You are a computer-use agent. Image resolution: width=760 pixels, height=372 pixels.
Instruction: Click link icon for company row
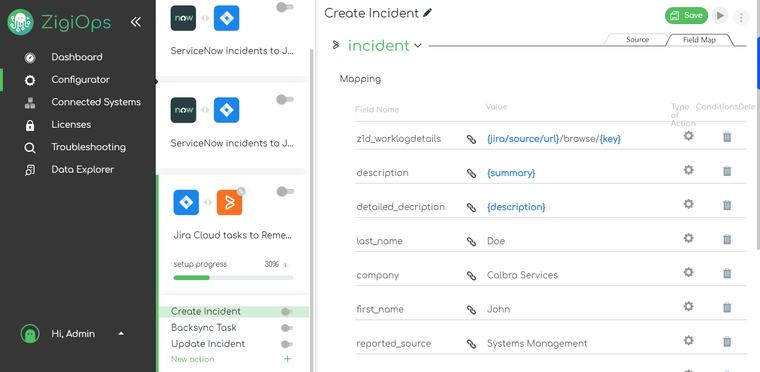pos(471,275)
